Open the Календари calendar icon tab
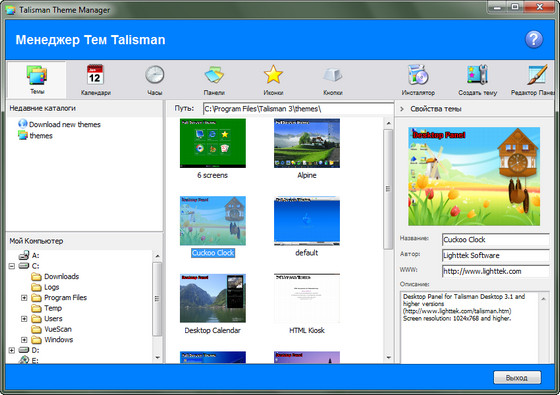The height and width of the screenshot is (395, 560). 95,75
